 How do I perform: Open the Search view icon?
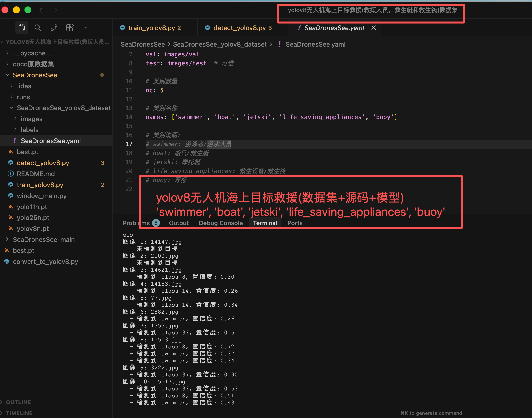pyautogui.click(x=38, y=28)
